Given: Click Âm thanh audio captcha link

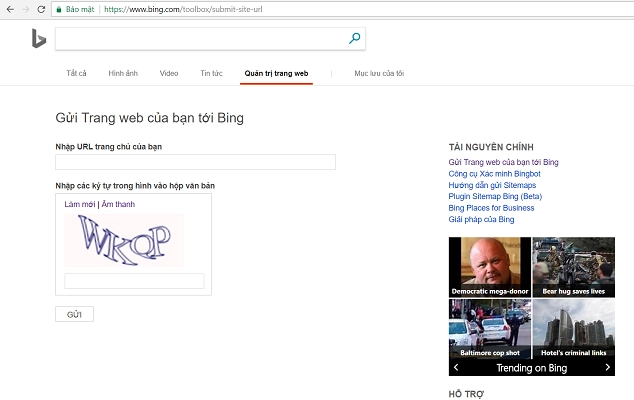Looking at the screenshot, I should pyautogui.click(x=118, y=204).
